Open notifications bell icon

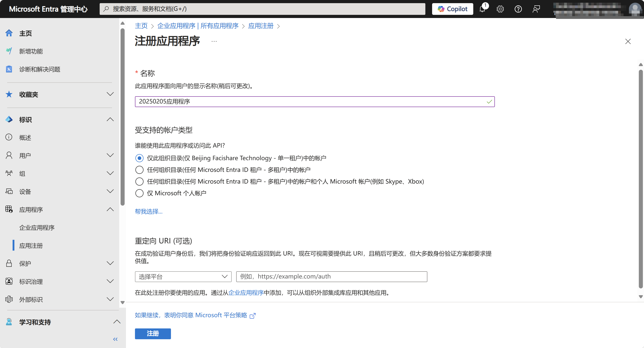click(482, 9)
